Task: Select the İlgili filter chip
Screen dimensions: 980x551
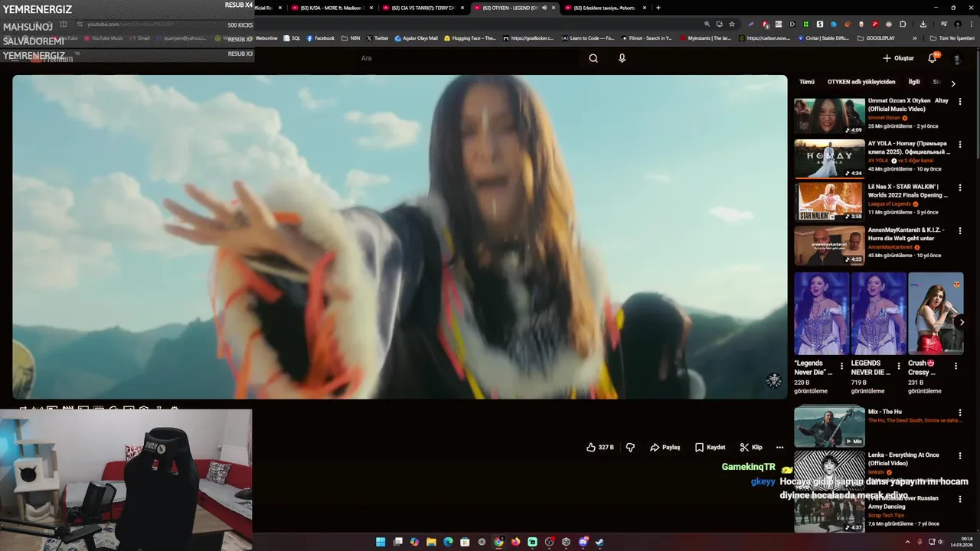Action: (x=914, y=82)
